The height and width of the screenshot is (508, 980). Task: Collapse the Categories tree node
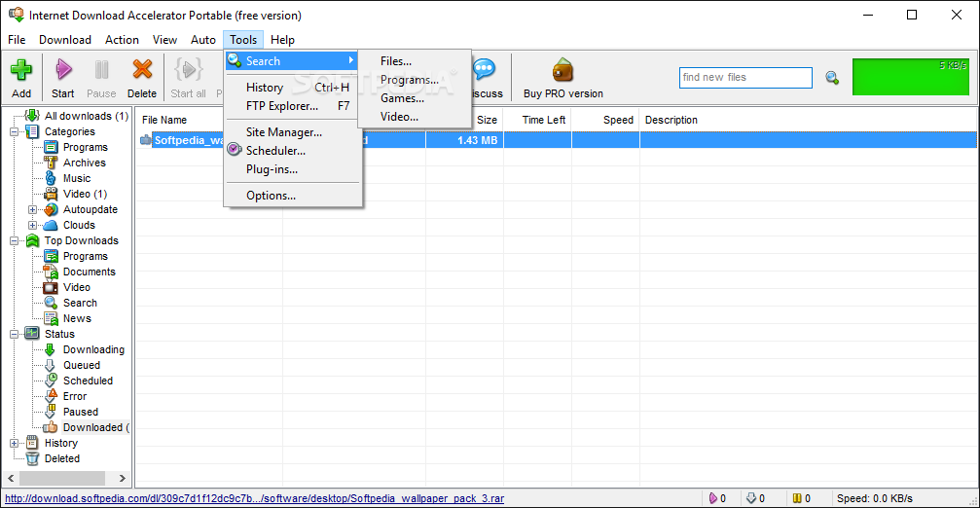click(14, 131)
